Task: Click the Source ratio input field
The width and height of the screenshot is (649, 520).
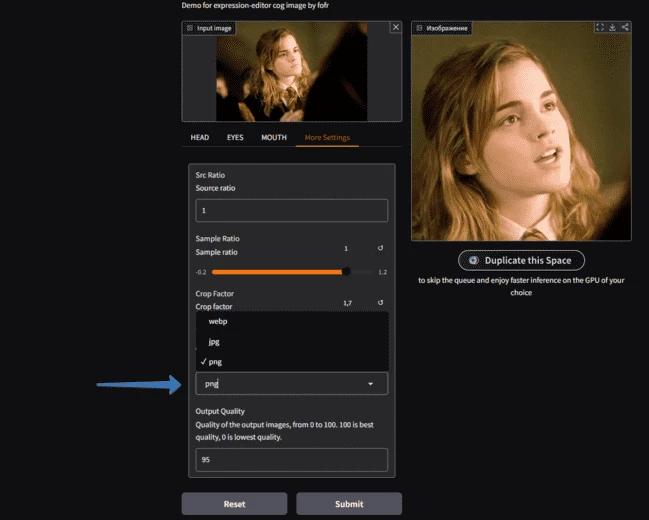Action: [x=292, y=210]
